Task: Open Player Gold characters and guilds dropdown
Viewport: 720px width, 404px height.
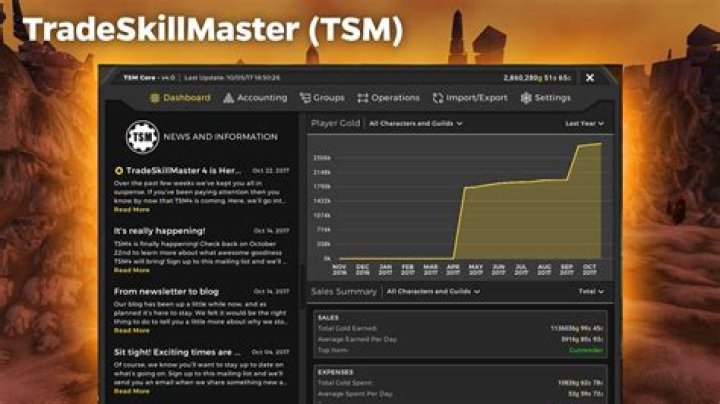Action: pos(415,123)
